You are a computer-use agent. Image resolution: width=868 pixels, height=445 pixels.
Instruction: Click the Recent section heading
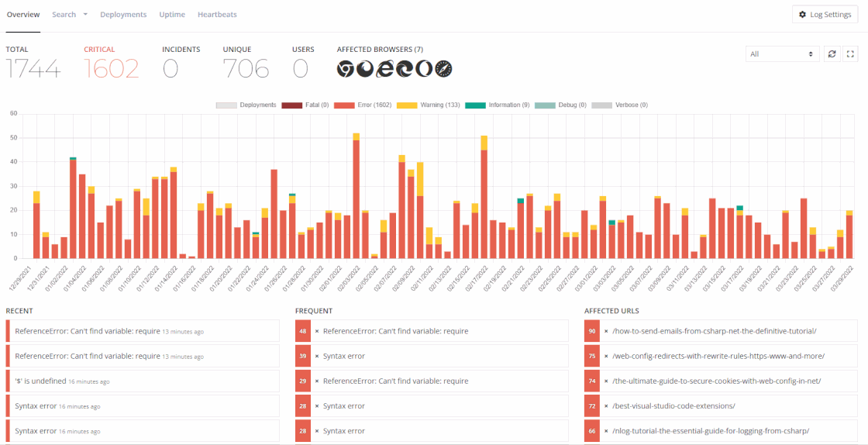tap(18, 311)
